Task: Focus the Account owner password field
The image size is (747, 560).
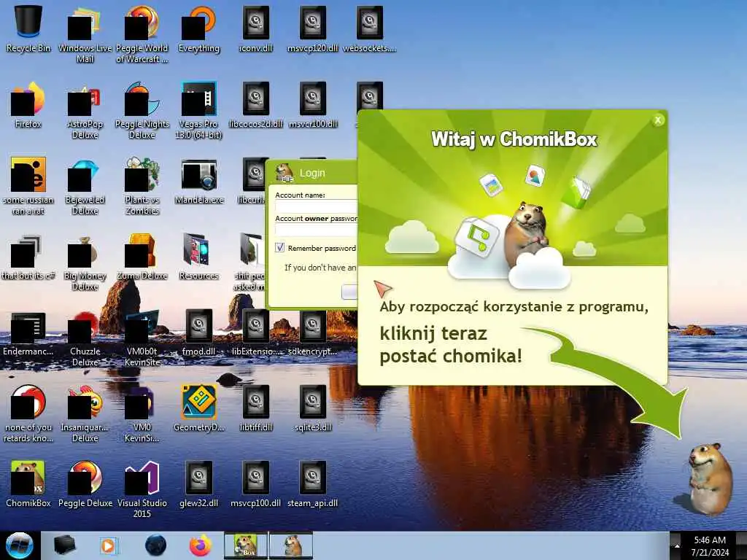Action: coord(316,230)
